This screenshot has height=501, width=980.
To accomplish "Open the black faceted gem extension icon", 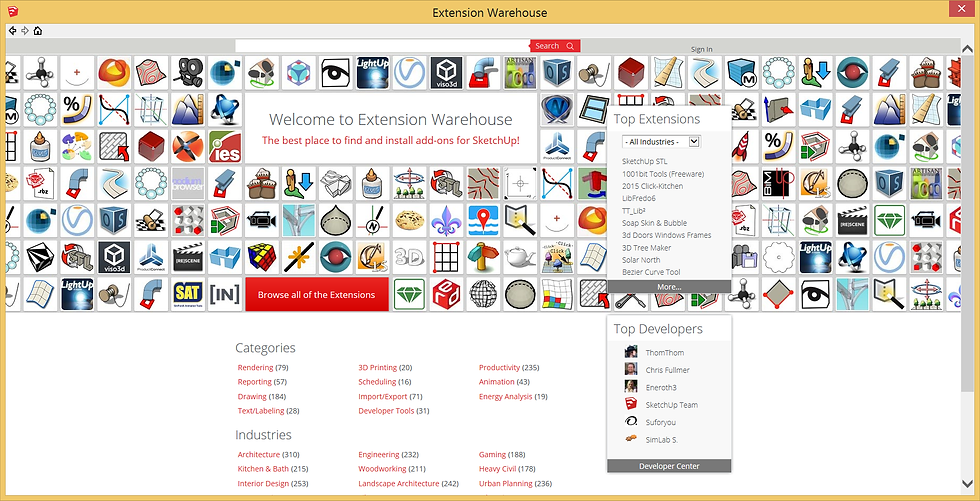I will tap(40, 257).
